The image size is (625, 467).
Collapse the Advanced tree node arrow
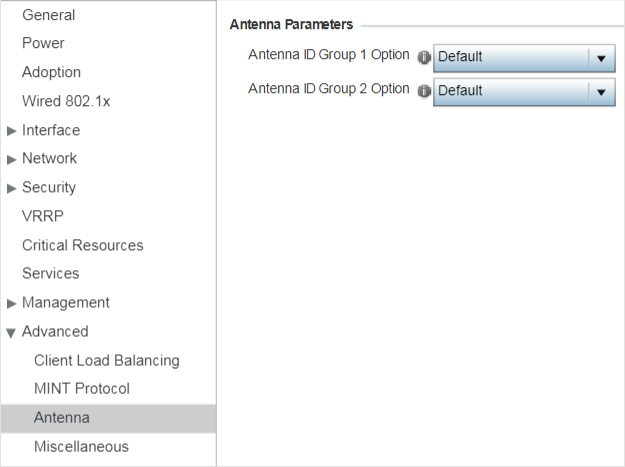[x=11, y=333]
